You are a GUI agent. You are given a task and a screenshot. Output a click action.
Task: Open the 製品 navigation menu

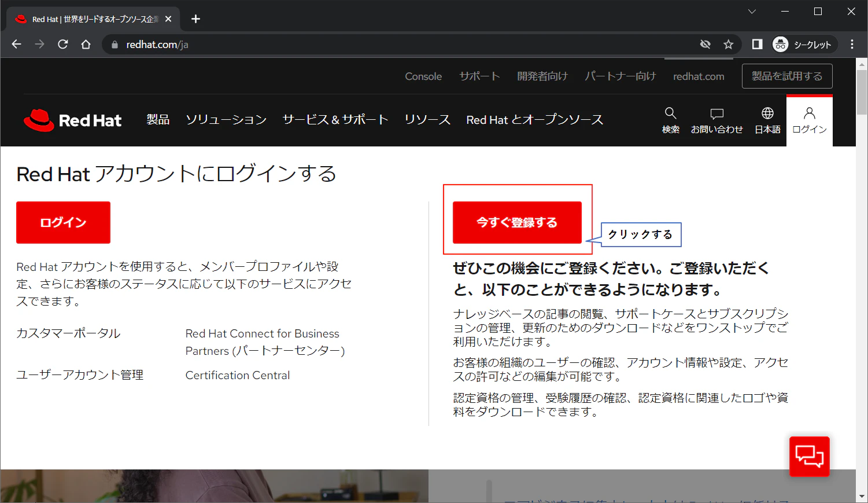158,120
